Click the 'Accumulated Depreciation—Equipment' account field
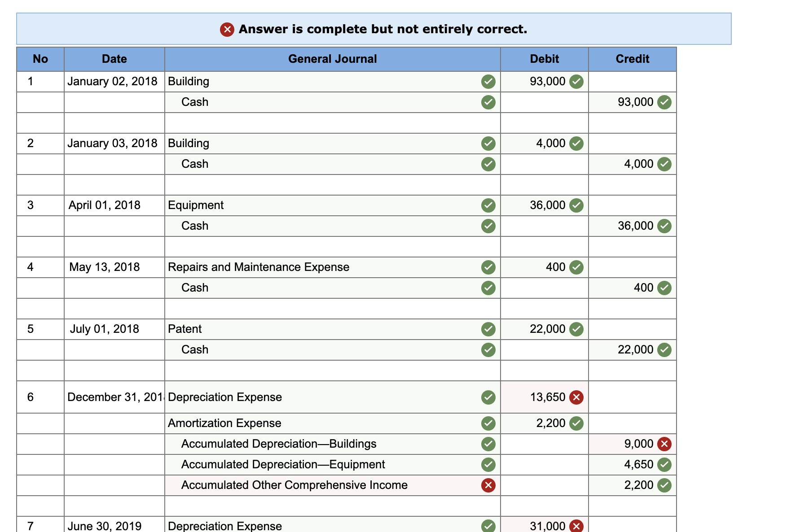 tap(333, 465)
